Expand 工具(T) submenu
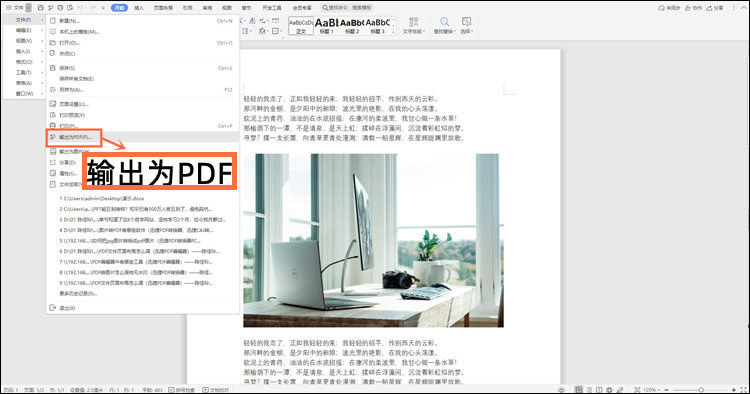The height and width of the screenshot is (394, 750). coord(24,72)
